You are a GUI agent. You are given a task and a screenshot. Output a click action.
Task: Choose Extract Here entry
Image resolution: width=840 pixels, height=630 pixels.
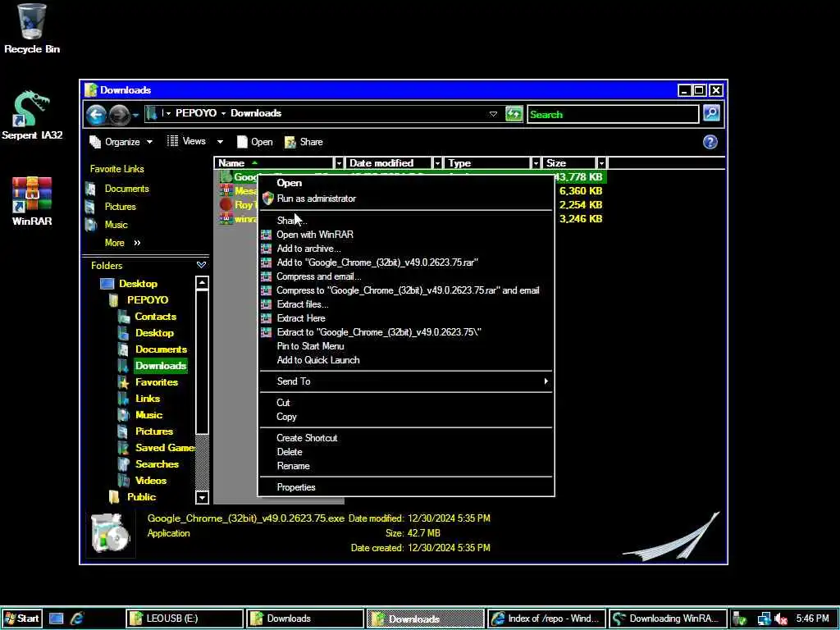405,318
